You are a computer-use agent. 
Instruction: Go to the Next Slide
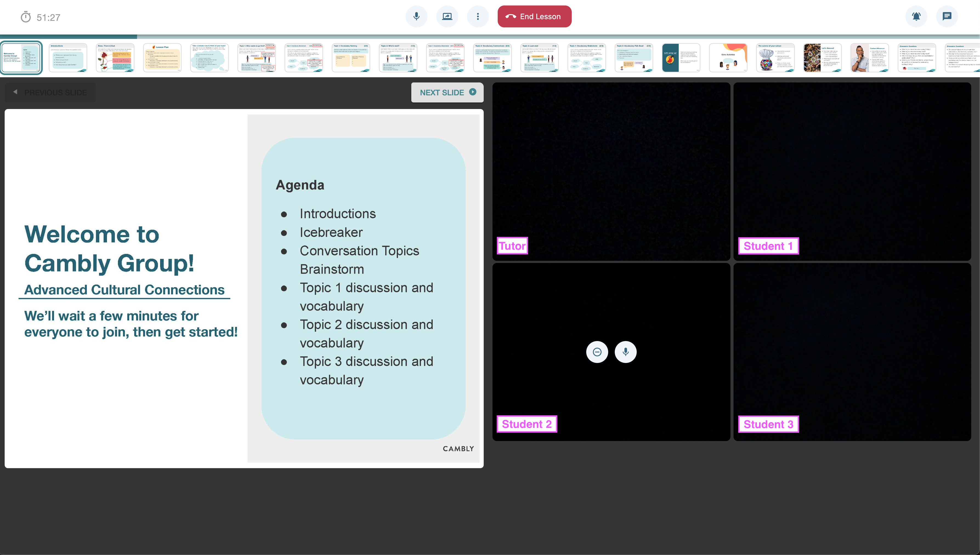[447, 92]
